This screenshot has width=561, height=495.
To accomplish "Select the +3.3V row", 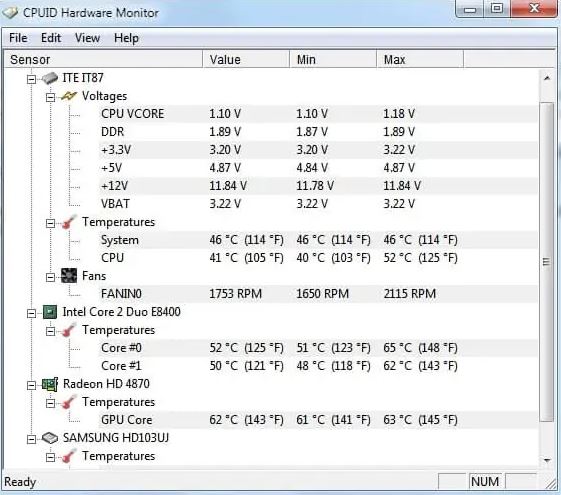I will tap(318, 150).
